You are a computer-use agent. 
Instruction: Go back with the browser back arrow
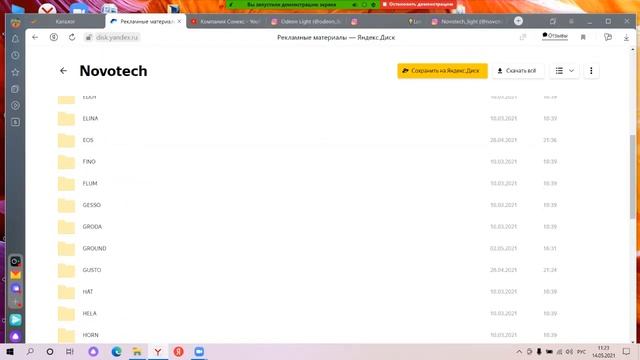(35, 37)
